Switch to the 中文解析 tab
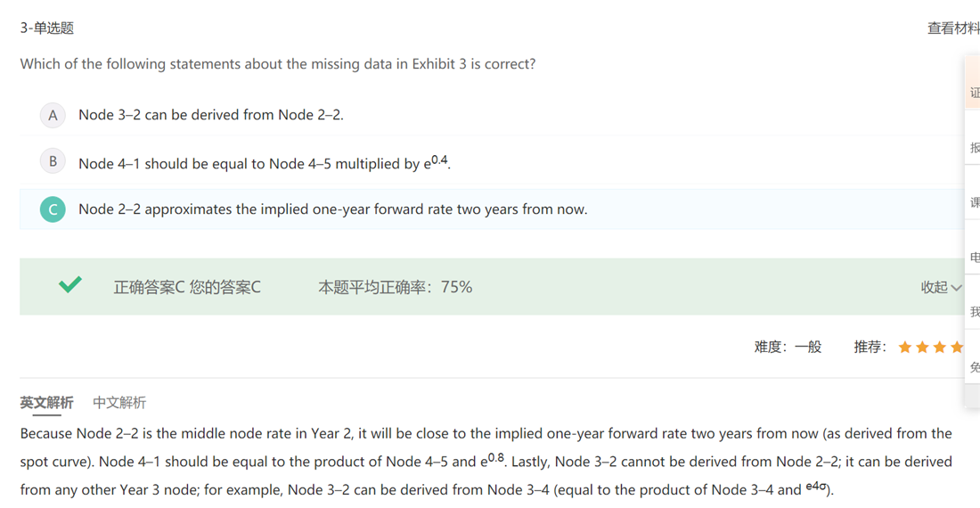980x508 pixels. click(119, 403)
